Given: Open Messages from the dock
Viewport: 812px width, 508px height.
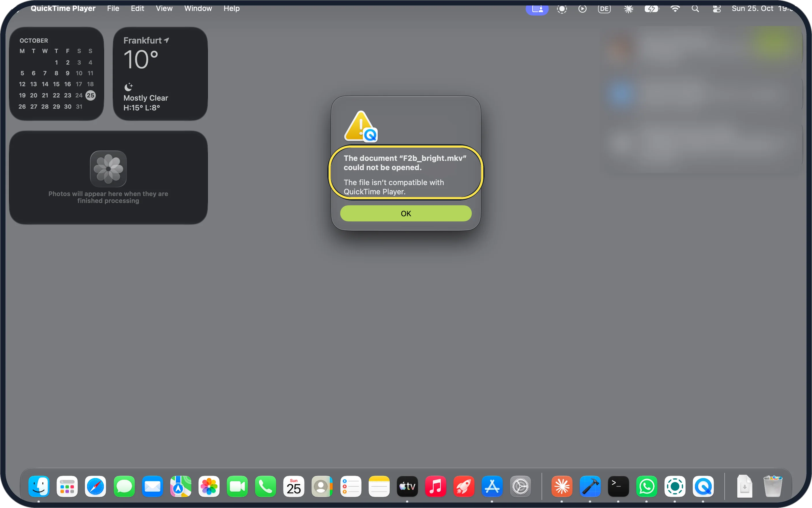Looking at the screenshot, I should click(124, 486).
